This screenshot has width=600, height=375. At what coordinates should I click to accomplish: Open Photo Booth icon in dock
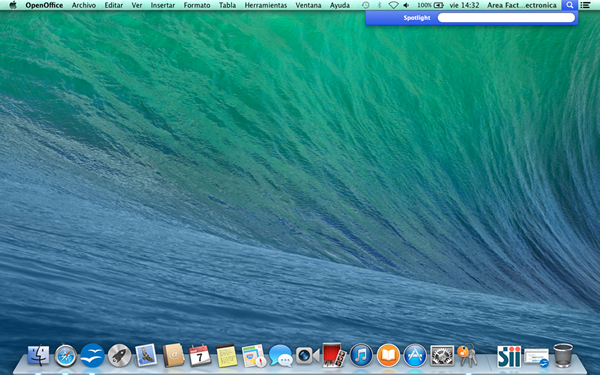click(334, 355)
